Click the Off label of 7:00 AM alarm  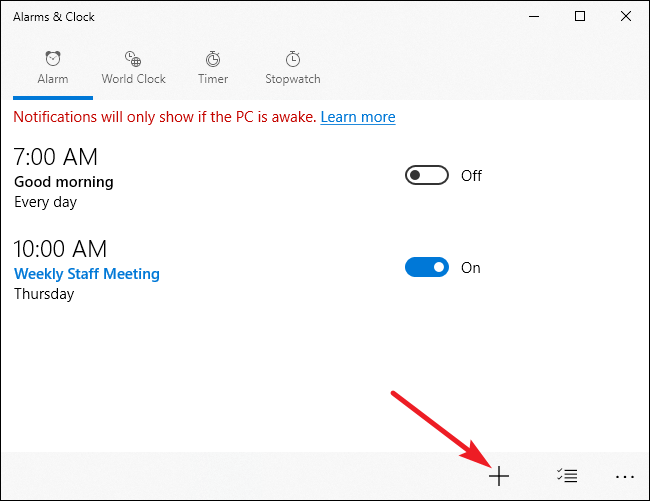[x=471, y=176]
